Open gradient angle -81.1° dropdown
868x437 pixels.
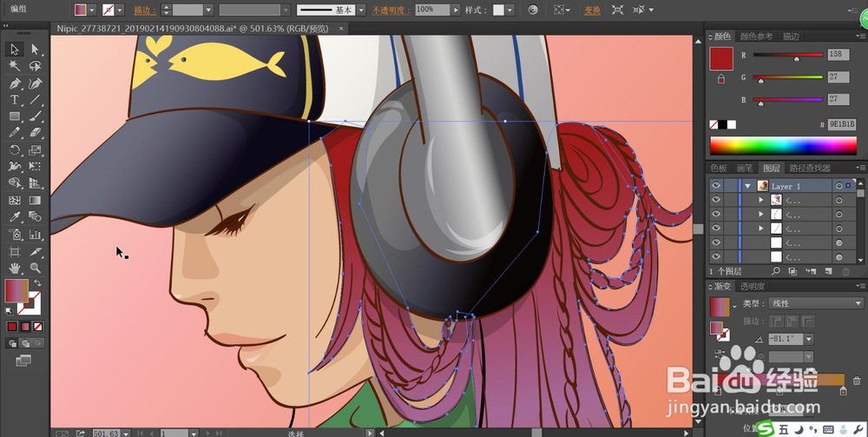[x=809, y=339]
